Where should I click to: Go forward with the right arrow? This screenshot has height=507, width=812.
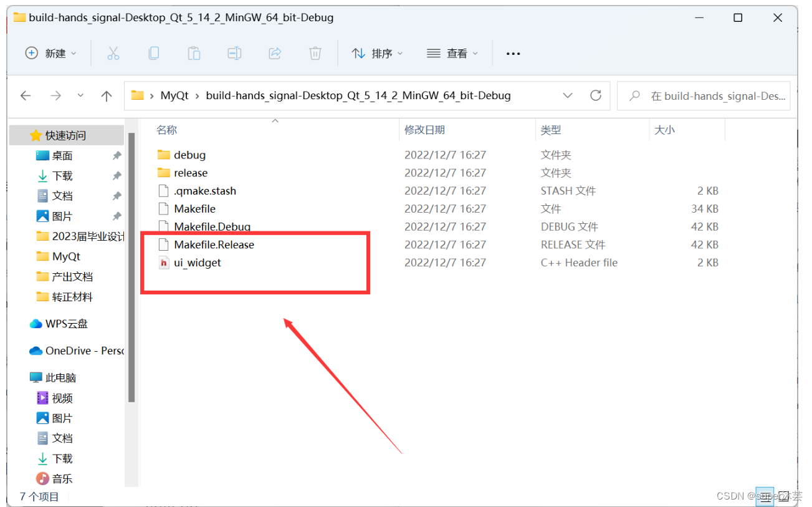point(55,95)
